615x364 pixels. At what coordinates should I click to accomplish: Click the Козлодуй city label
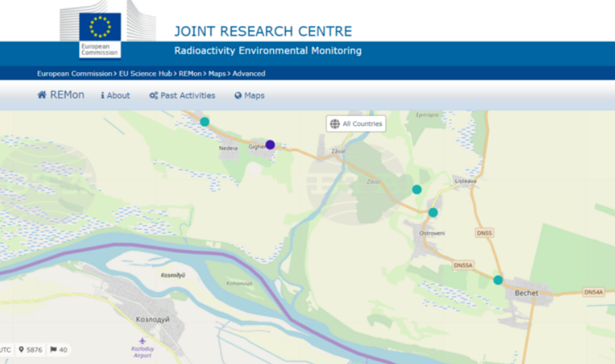point(153,319)
